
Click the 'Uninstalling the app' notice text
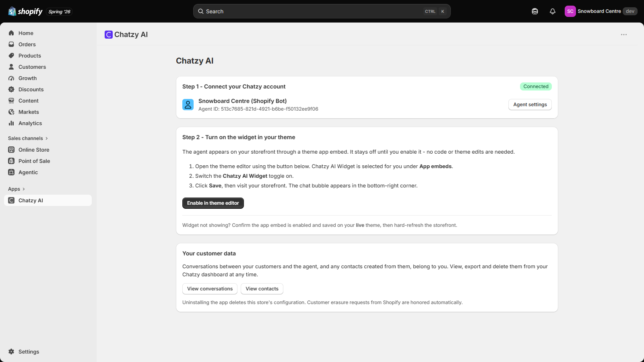point(322,302)
